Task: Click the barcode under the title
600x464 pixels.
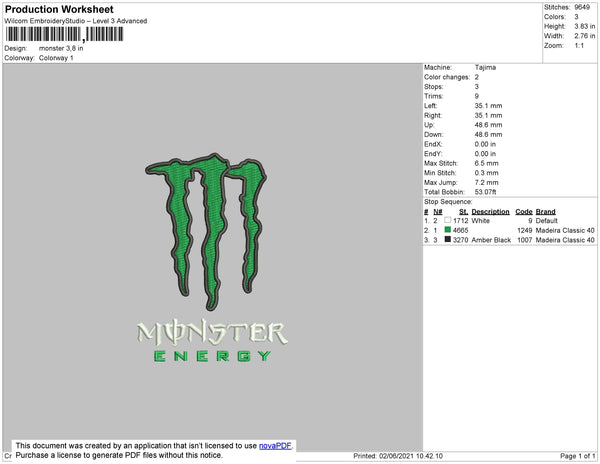Action: [64, 34]
